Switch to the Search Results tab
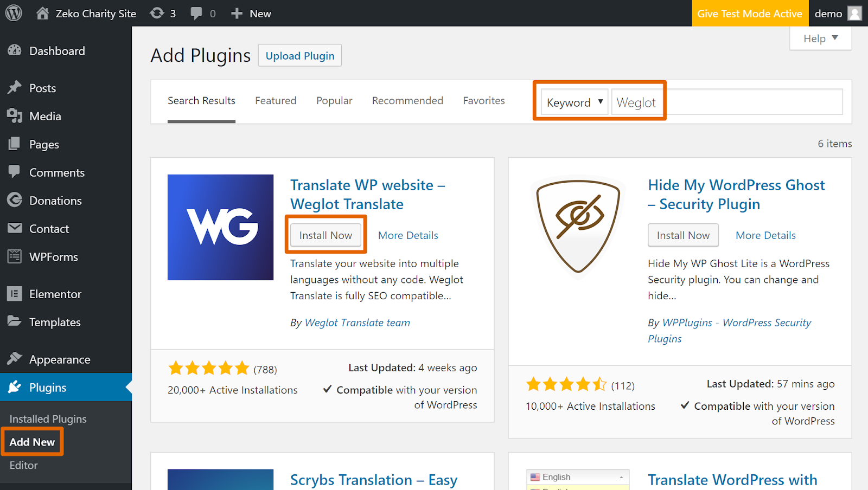The image size is (868, 490). (x=201, y=101)
